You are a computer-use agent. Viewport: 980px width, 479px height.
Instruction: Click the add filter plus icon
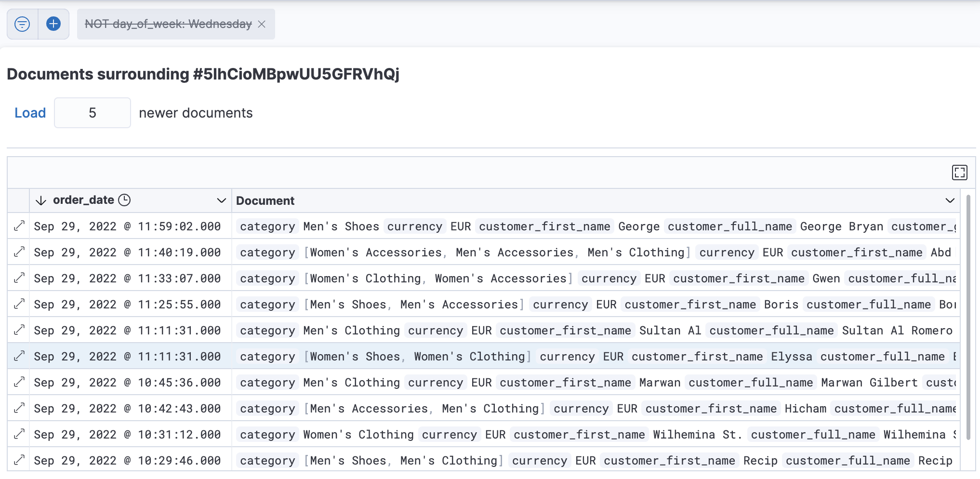point(53,24)
